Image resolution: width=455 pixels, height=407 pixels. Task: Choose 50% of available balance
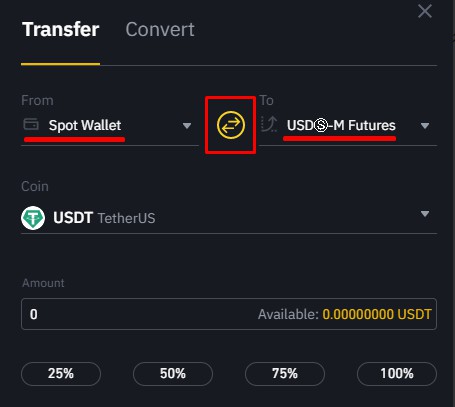pyautogui.click(x=173, y=374)
